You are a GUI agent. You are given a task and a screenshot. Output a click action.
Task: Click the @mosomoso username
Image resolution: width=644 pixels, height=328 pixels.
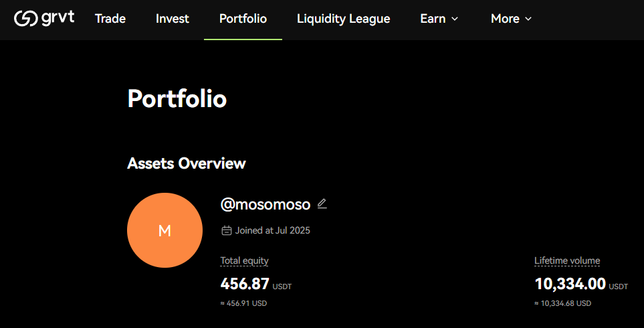265,204
